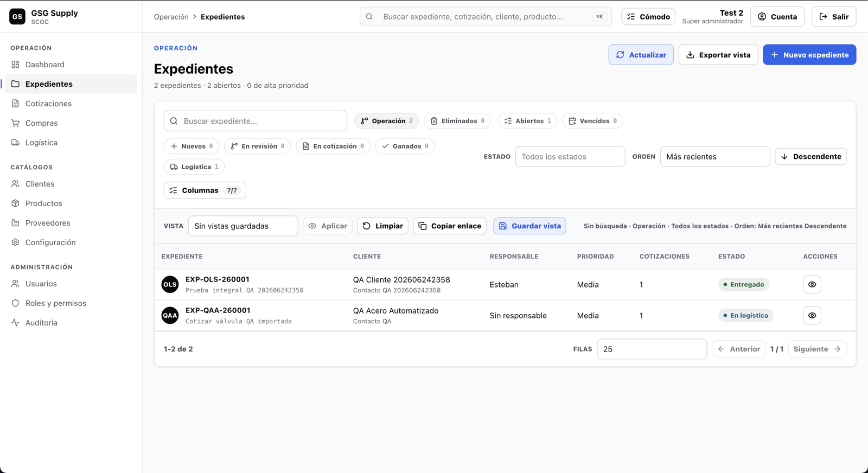Screen dimensions: 868x473
Task: Open expediente EXP-OLS-260001
Action: 218,279
